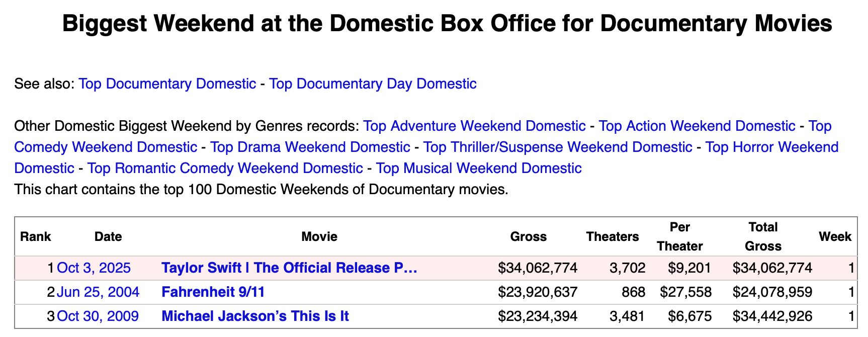This screenshot has height=337, width=868.
Task: Open the Fahrenheit 9/11 movie page
Action: 213,292
